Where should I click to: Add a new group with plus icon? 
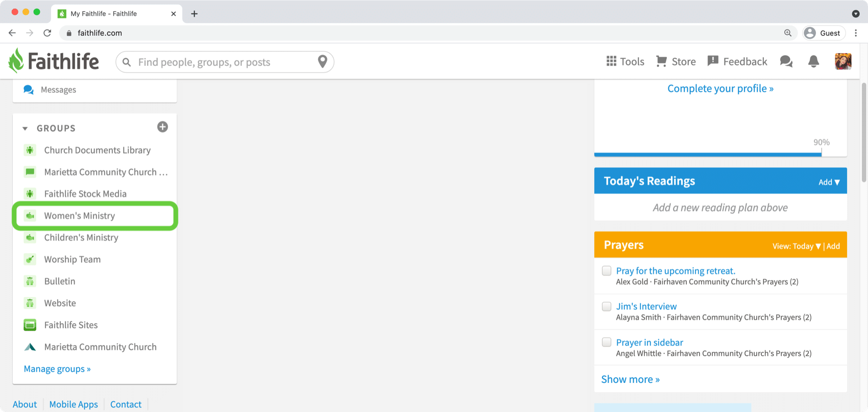tap(162, 127)
